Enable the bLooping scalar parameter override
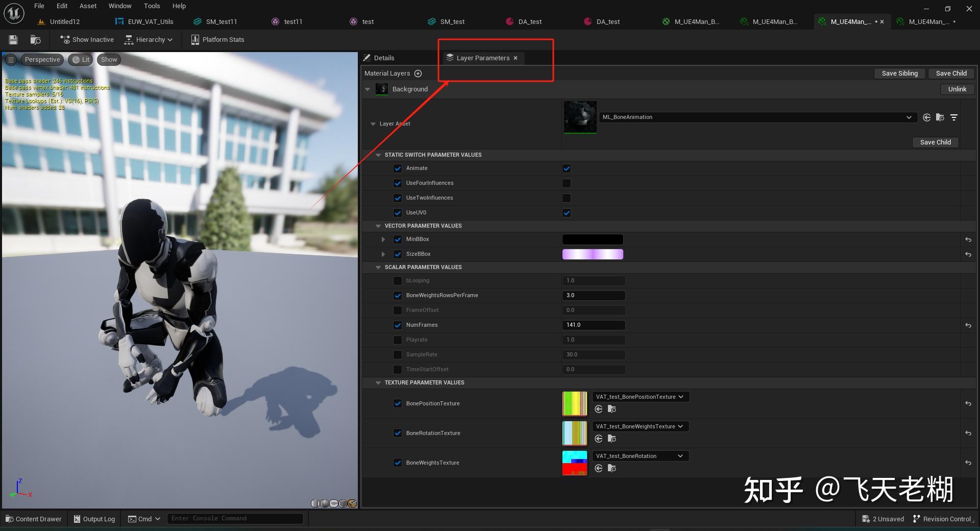Viewport: 980px width, 531px height. click(x=398, y=281)
